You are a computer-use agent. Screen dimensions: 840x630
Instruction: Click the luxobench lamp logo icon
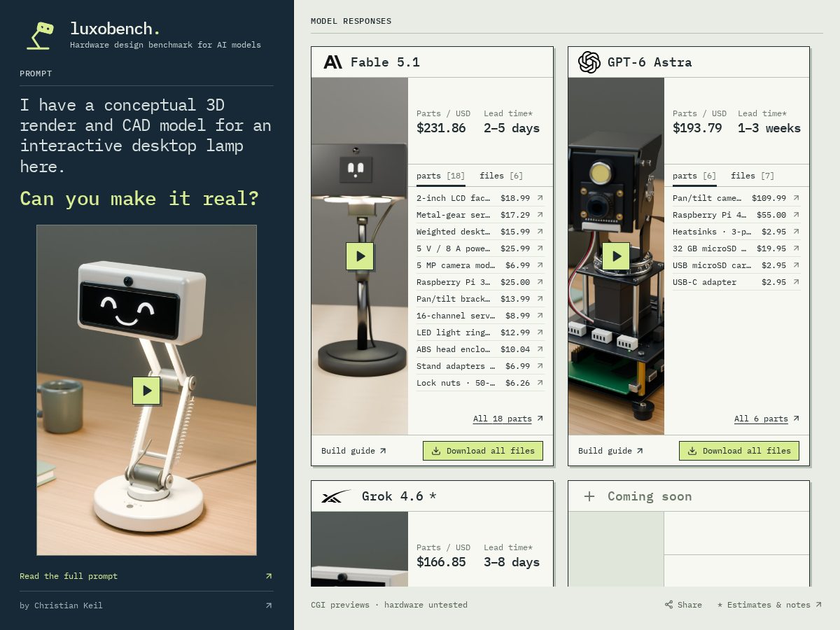[x=40, y=36]
